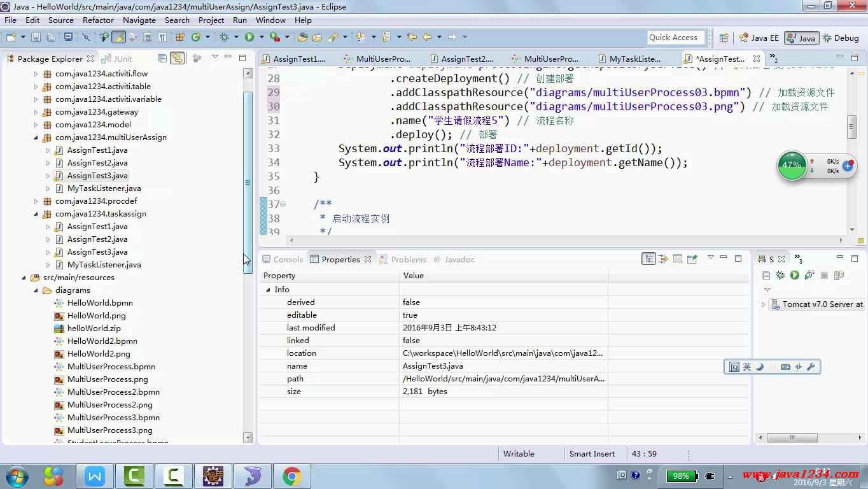Collapse the com.java1234.multiUserAssign package
Viewport: 868px width, 489px height.
coord(36,138)
